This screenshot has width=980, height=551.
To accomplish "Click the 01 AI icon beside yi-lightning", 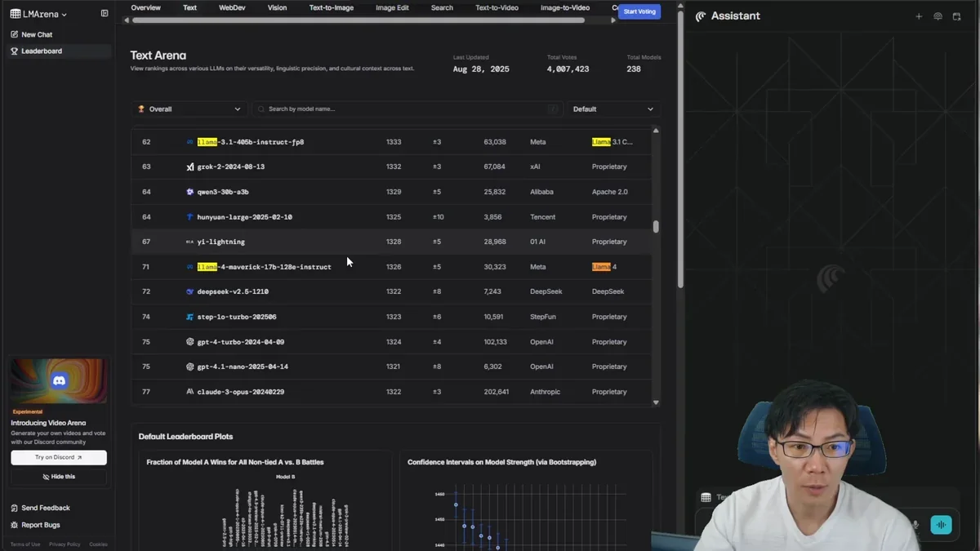I will 189,242.
